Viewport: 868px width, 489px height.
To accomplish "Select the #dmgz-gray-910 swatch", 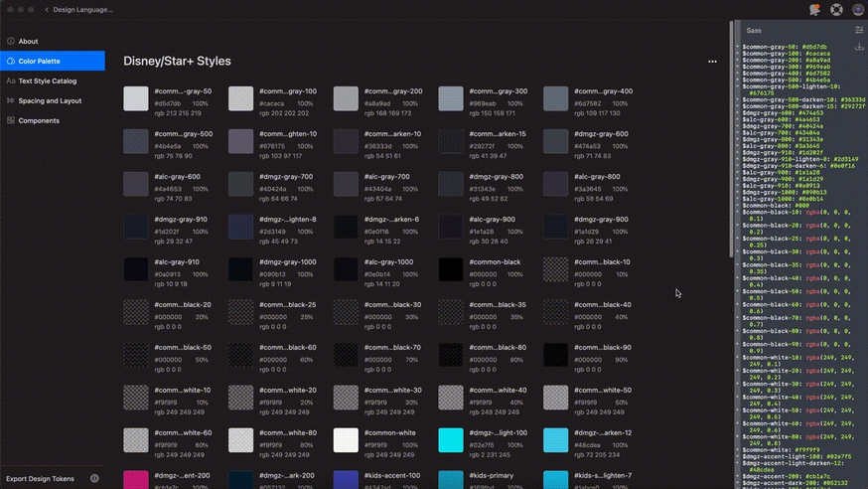I will click(136, 227).
